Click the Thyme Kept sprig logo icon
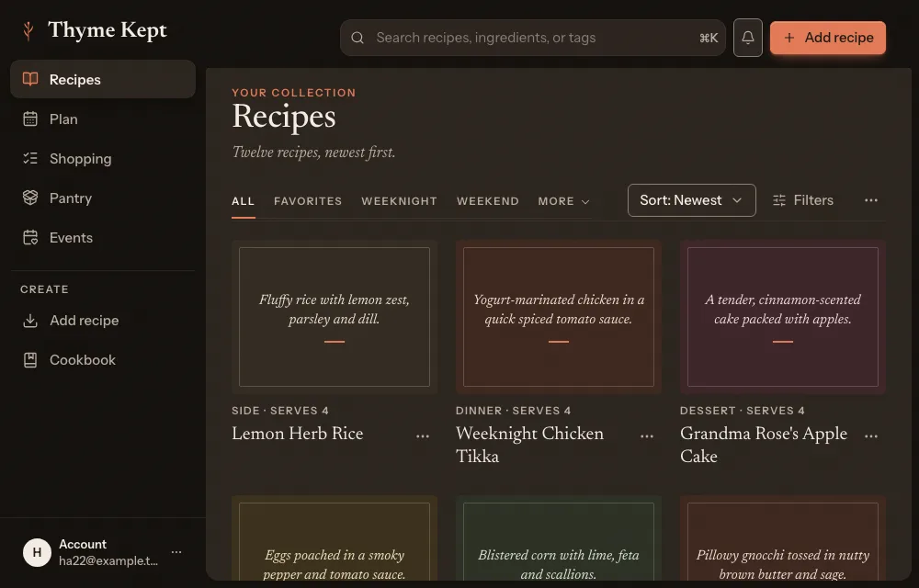Image resolution: width=919 pixels, height=588 pixels. [28, 31]
